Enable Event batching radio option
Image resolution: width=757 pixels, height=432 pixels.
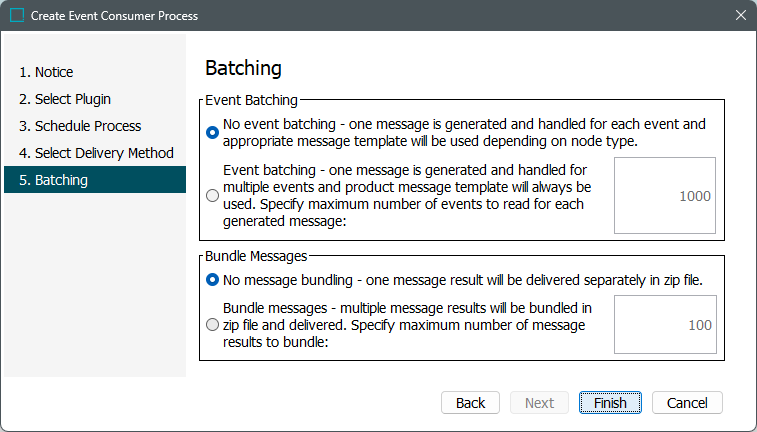pyautogui.click(x=212, y=196)
